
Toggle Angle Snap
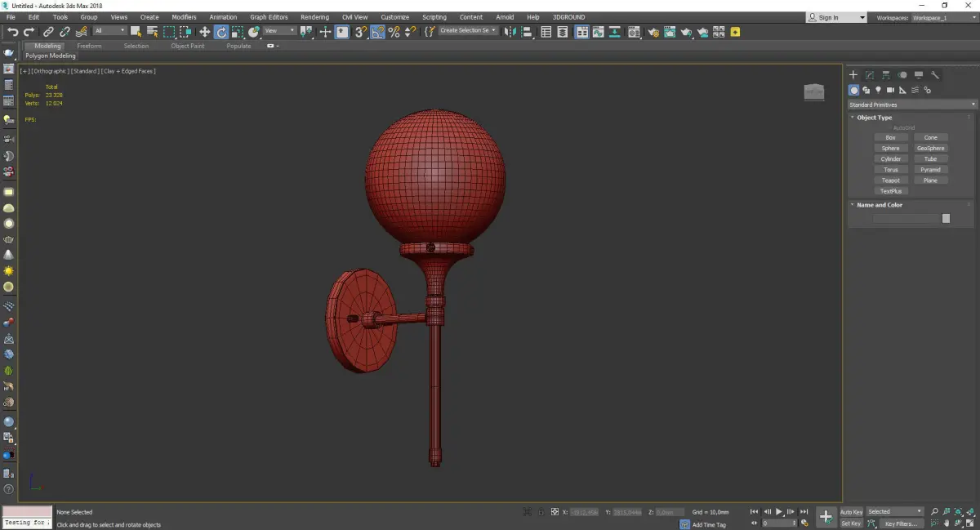pos(378,32)
